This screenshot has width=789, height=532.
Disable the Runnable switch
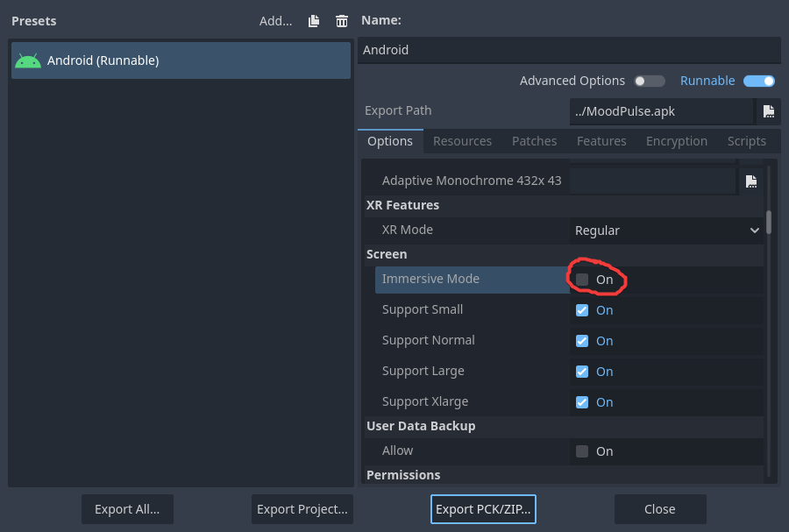click(x=759, y=81)
